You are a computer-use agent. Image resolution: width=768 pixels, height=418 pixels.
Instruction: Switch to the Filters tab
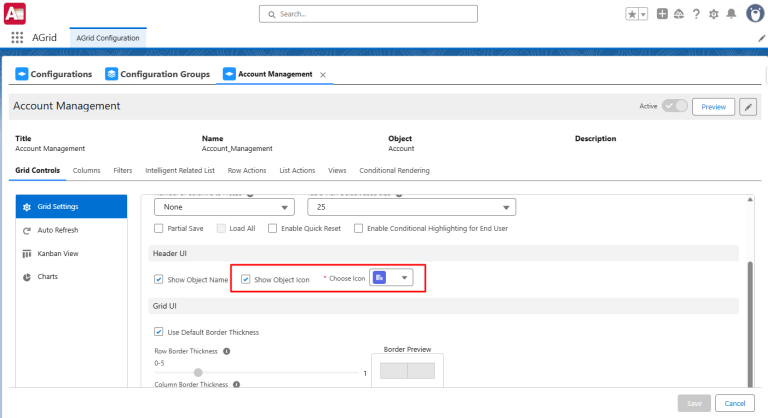[x=122, y=171]
